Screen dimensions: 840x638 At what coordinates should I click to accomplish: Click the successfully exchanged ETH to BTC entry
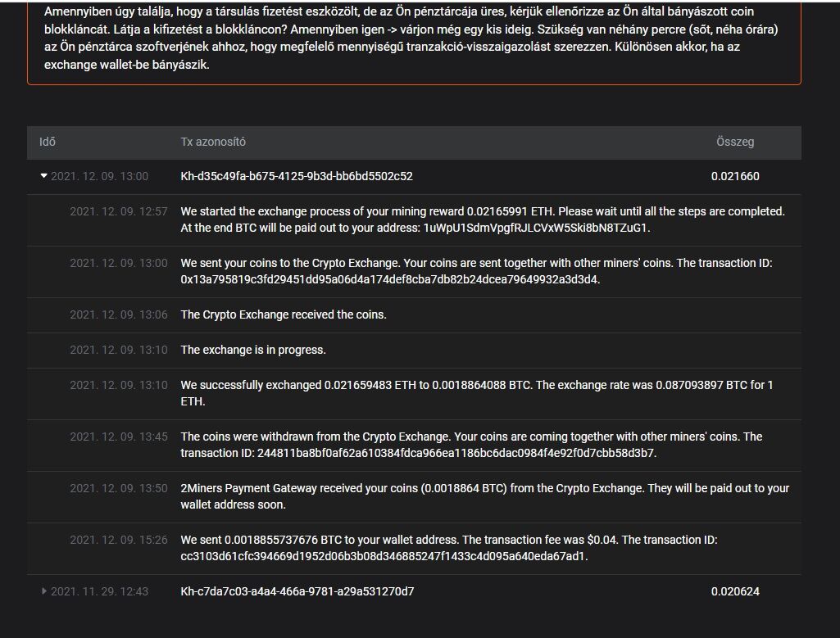click(476, 393)
